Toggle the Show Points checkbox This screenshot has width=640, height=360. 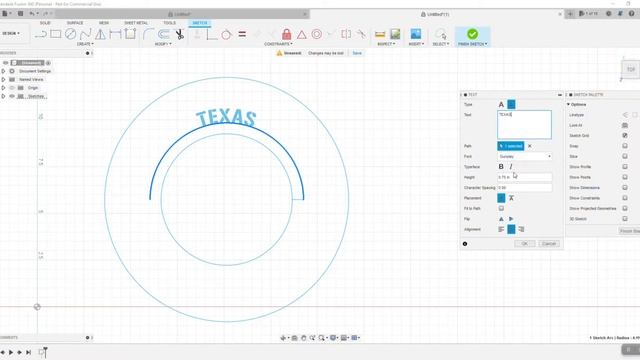[x=625, y=177]
